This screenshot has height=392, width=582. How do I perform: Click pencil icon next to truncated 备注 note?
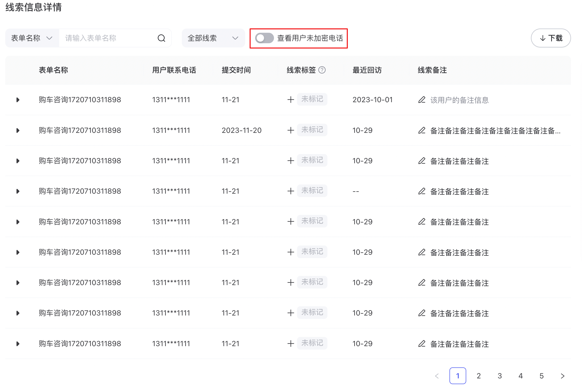(x=421, y=130)
